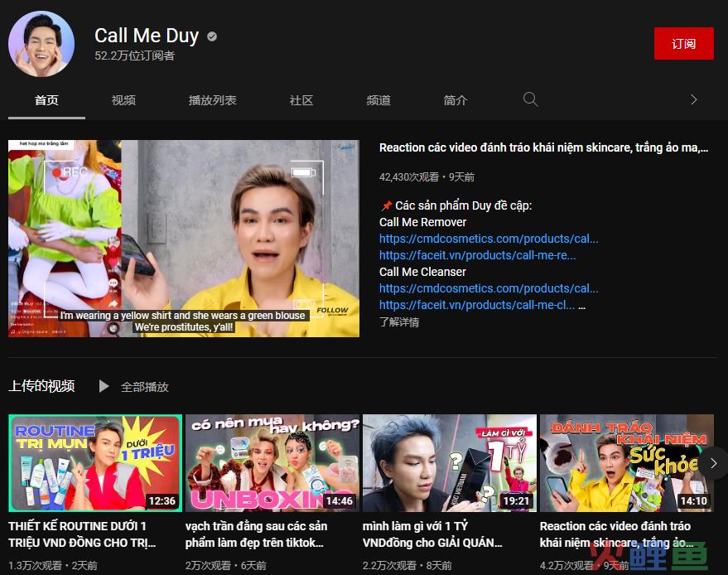Click the 42,430次观看 view count text
Image resolution: width=728 pixels, height=575 pixels.
409,177
